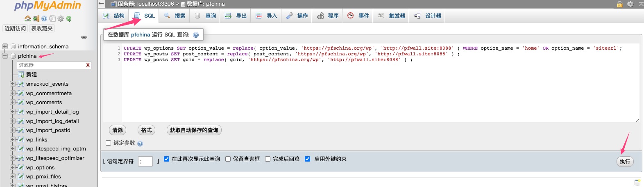This screenshot has height=187, width=644.
Task: Enable the 绑定参数 checkbox
Action: [x=109, y=143]
